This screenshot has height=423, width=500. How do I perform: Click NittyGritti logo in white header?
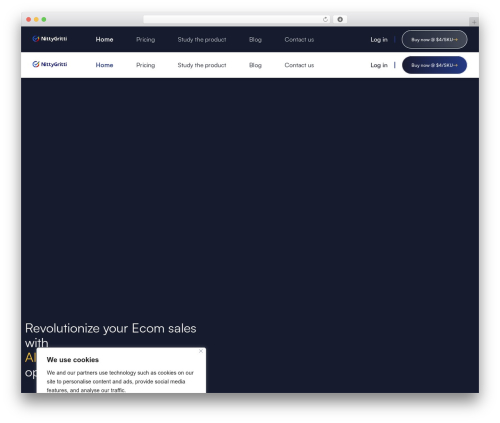[50, 64]
